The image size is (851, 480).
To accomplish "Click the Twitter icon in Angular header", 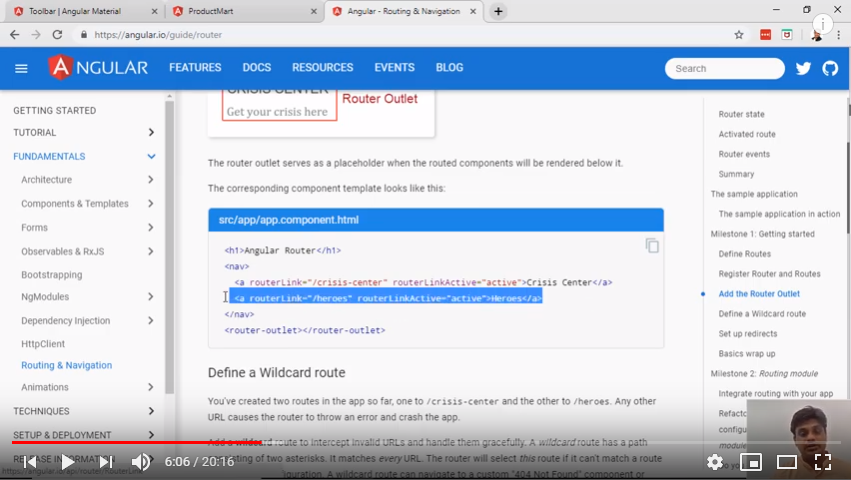I will [803, 68].
